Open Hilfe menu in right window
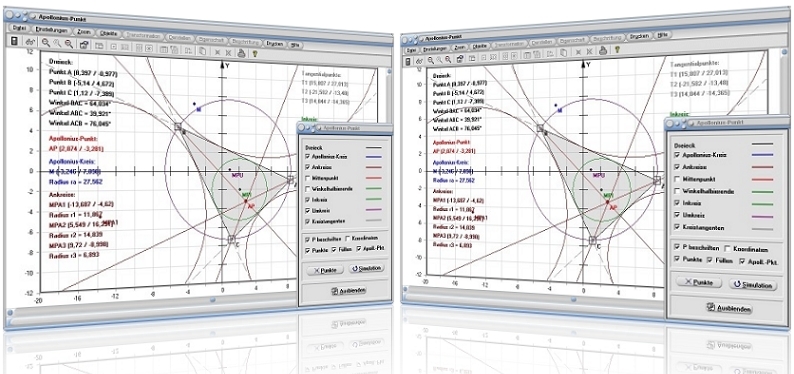The height and width of the screenshot is (374, 794). coord(662,35)
